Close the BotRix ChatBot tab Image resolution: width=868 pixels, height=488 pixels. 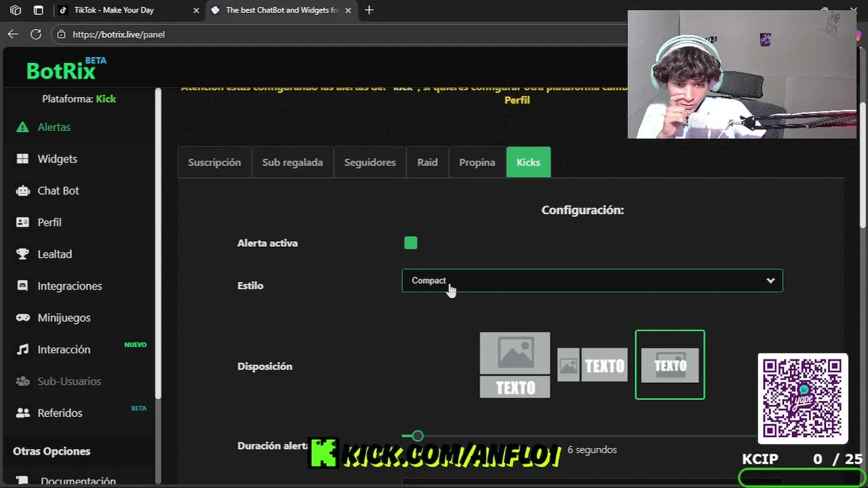[x=348, y=10]
